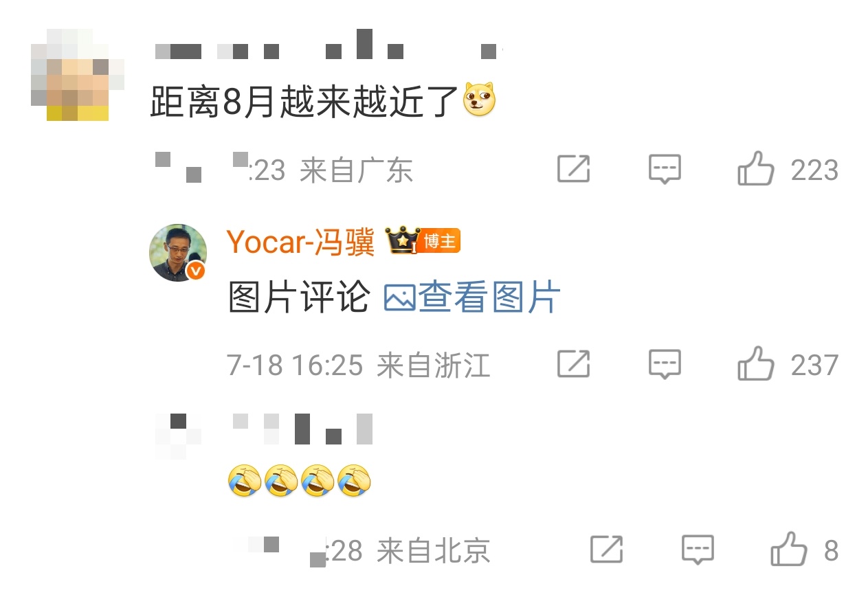Like the Beijing reply with 8 likes
The width and height of the screenshot is (868, 597).
(788, 550)
